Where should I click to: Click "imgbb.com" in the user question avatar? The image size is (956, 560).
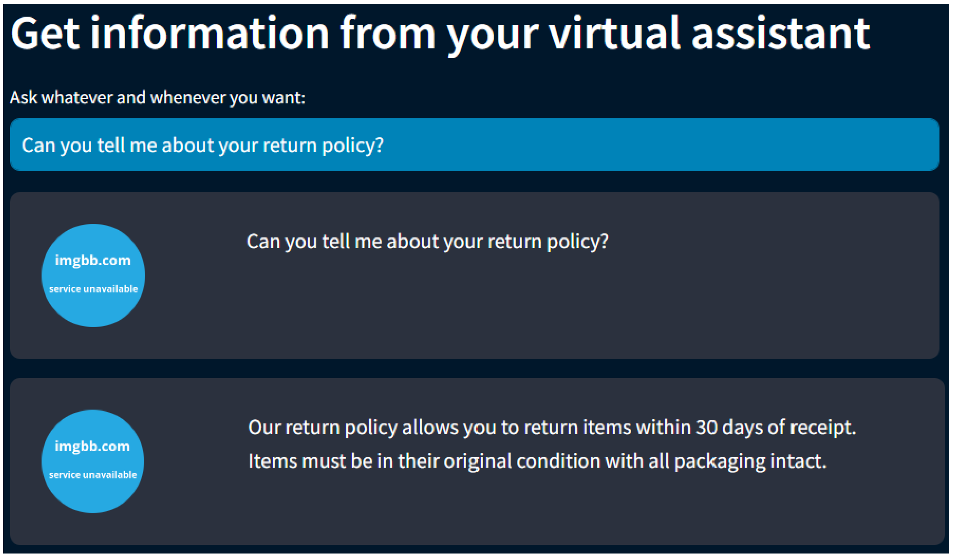click(93, 261)
